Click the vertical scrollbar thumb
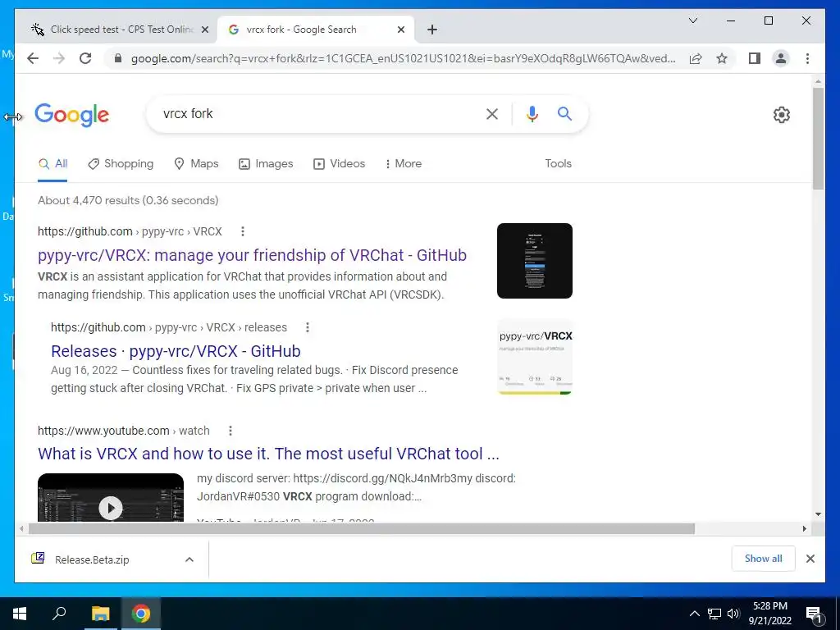The width and height of the screenshot is (840, 630). (x=818, y=138)
